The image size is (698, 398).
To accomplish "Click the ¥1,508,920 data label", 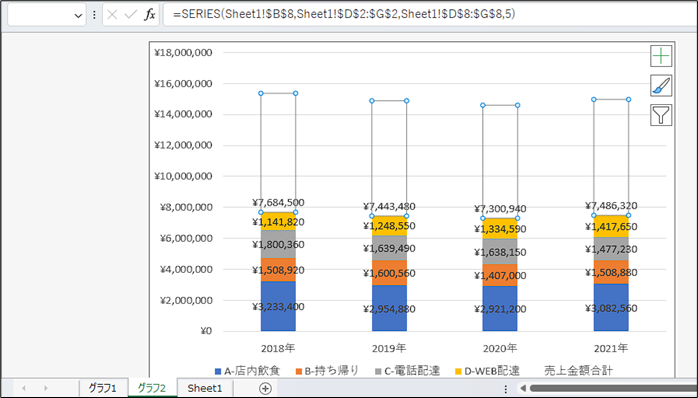I will point(278,270).
